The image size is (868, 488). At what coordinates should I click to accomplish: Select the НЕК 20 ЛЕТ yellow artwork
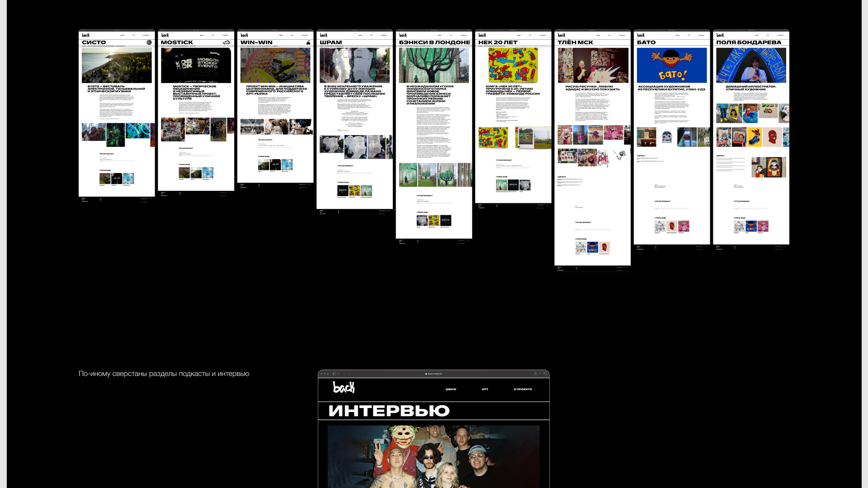pyautogui.click(x=513, y=66)
